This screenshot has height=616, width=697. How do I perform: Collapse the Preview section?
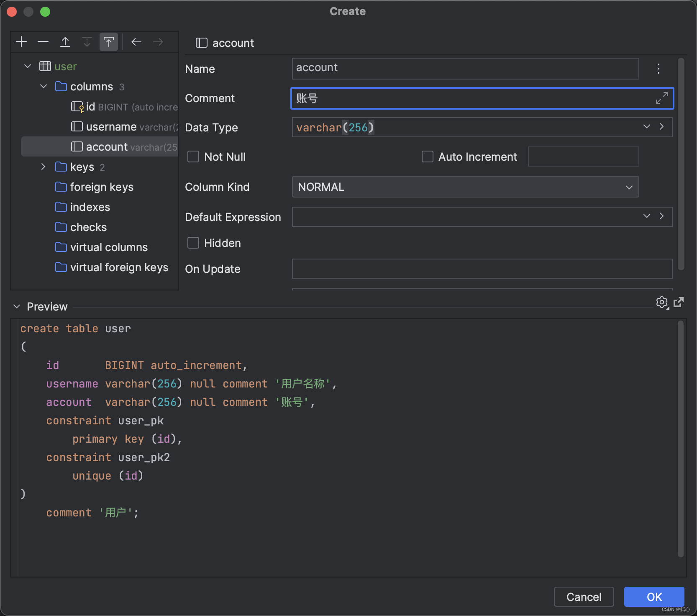click(17, 306)
